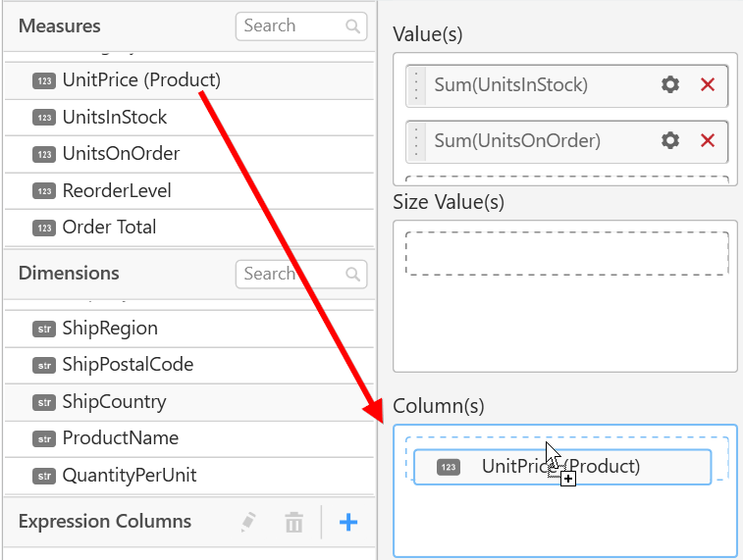Screen dimensions: 743x560
Task: Select ReorderLevel measure
Action: (116, 191)
